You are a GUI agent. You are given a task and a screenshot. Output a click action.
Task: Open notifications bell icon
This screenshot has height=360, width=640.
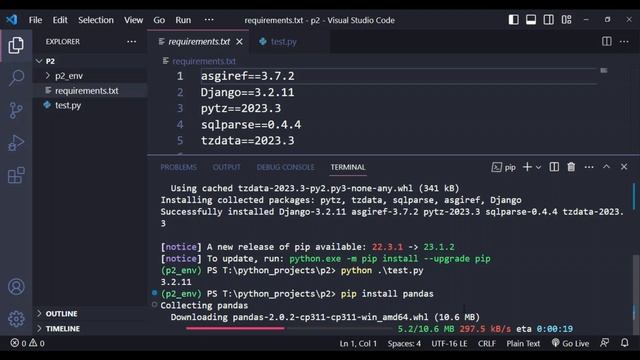[x=624, y=343]
